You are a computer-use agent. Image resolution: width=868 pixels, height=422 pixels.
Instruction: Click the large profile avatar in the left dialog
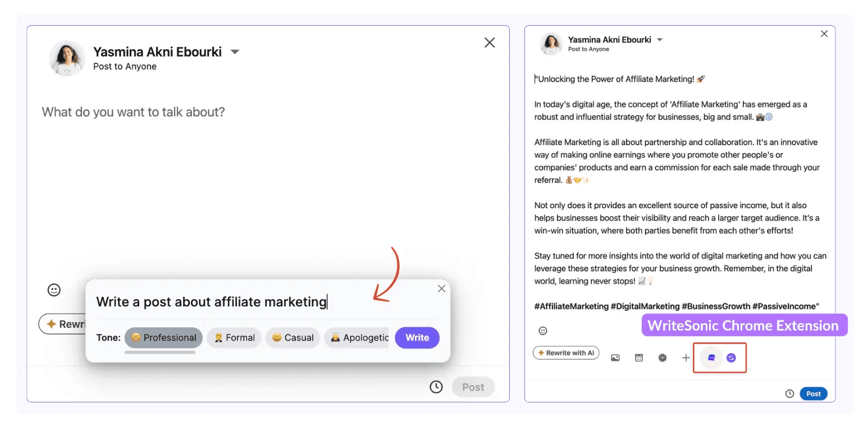pyautogui.click(x=67, y=58)
